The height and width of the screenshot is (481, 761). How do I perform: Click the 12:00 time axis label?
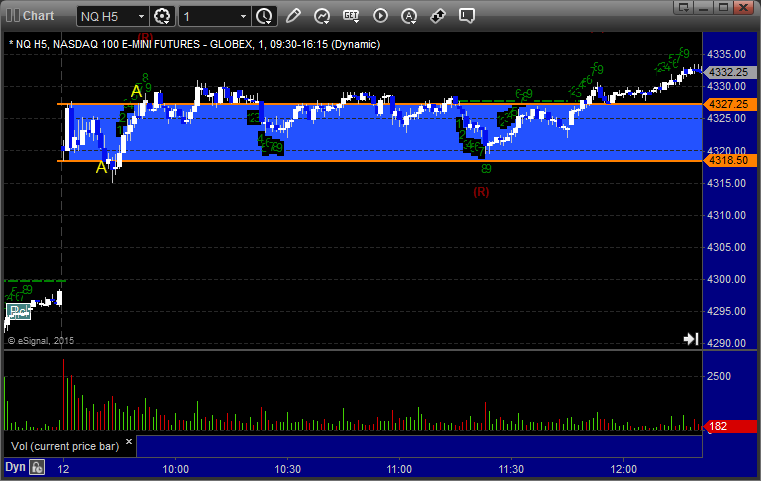tap(624, 469)
